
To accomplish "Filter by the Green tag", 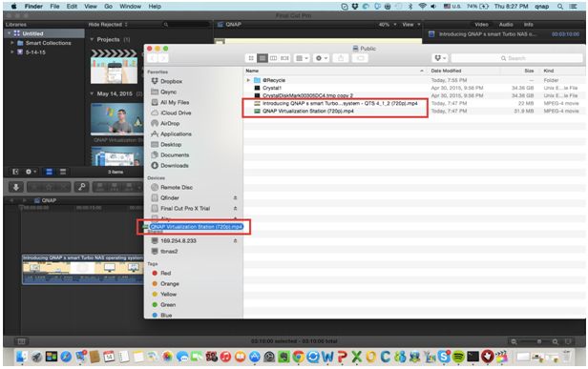I will (x=168, y=304).
